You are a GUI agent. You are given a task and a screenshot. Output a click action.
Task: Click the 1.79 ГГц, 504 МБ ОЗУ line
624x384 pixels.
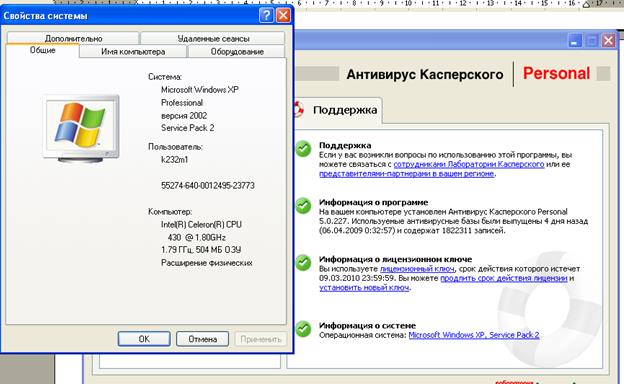click(201, 250)
